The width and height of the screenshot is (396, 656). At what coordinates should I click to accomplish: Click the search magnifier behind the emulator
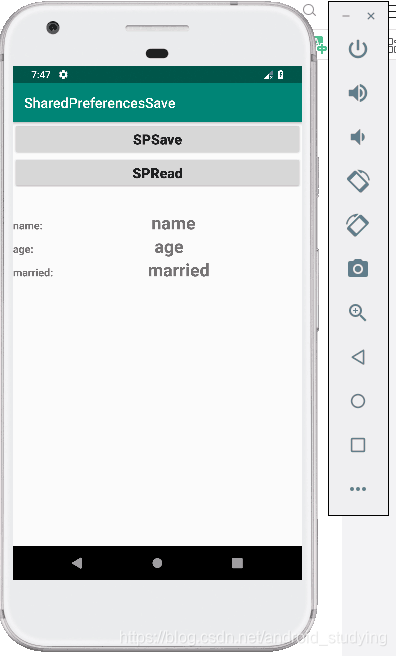(309, 10)
